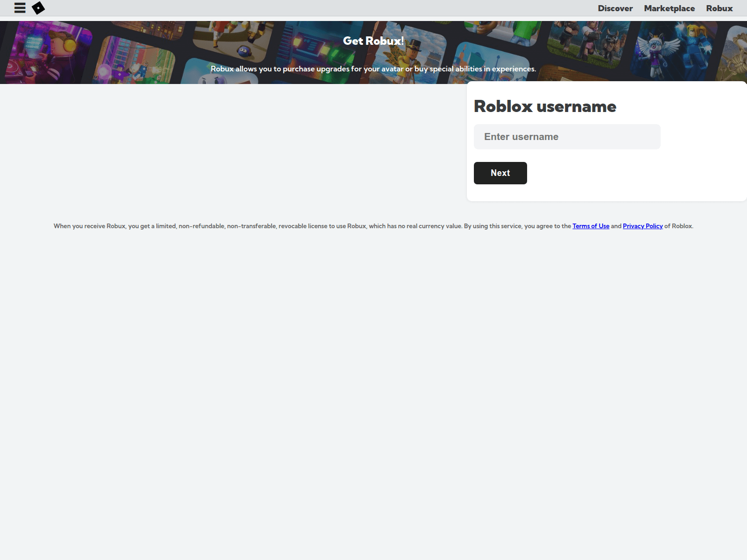The width and height of the screenshot is (747, 560).
Task: Focus the Enter username field
Action: click(x=567, y=137)
